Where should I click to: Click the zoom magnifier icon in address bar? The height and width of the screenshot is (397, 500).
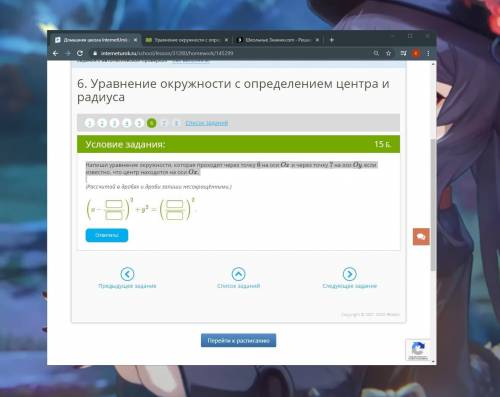click(x=376, y=53)
